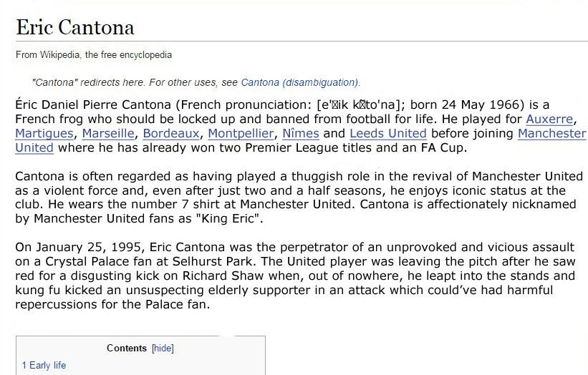
Task: Open the Nîmes link
Action: pos(300,133)
